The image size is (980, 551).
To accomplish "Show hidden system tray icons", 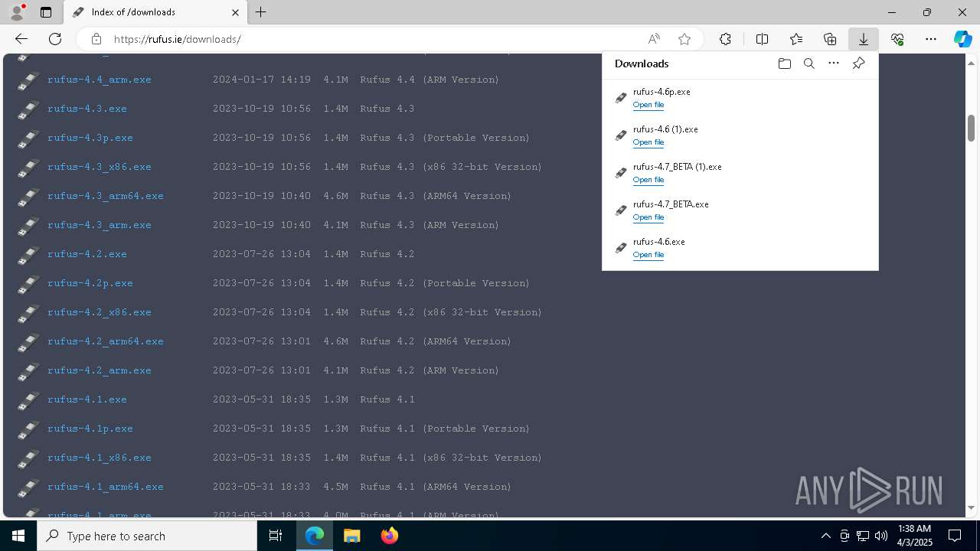I will click(825, 536).
